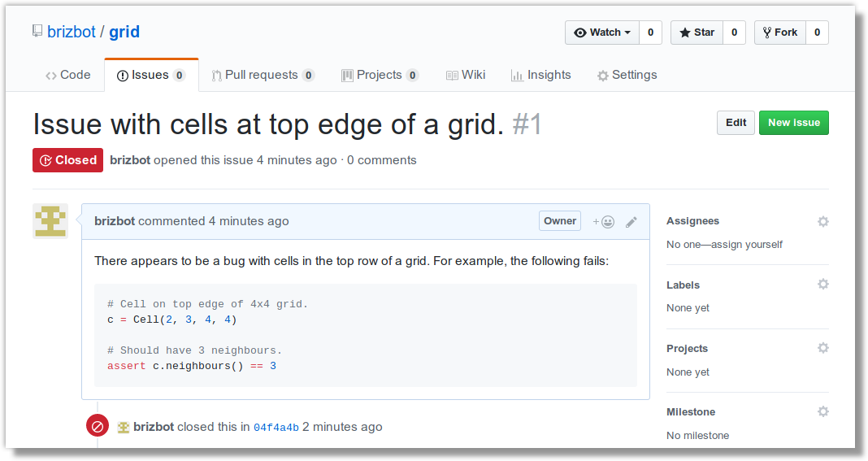Screen dimensions: 868x461
Task: Open the Watch dropdown menu
Action: click(x=602, y=33)
